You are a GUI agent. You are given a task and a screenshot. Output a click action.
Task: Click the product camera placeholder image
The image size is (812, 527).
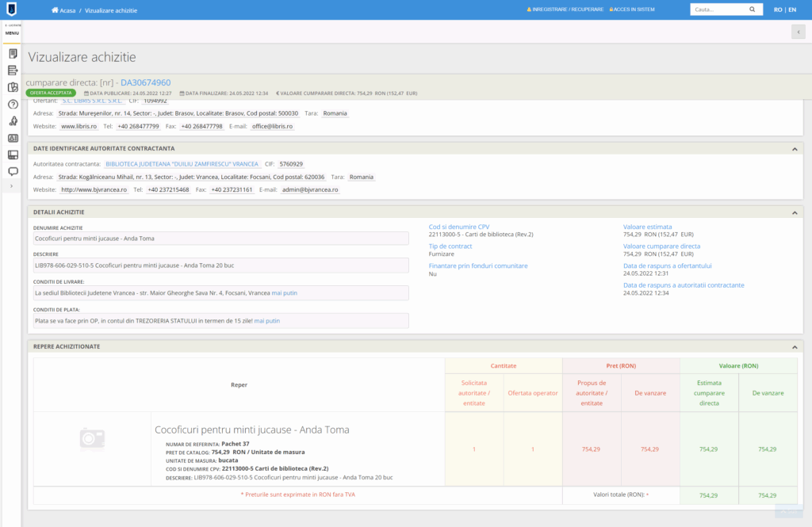tap(92, 439)
